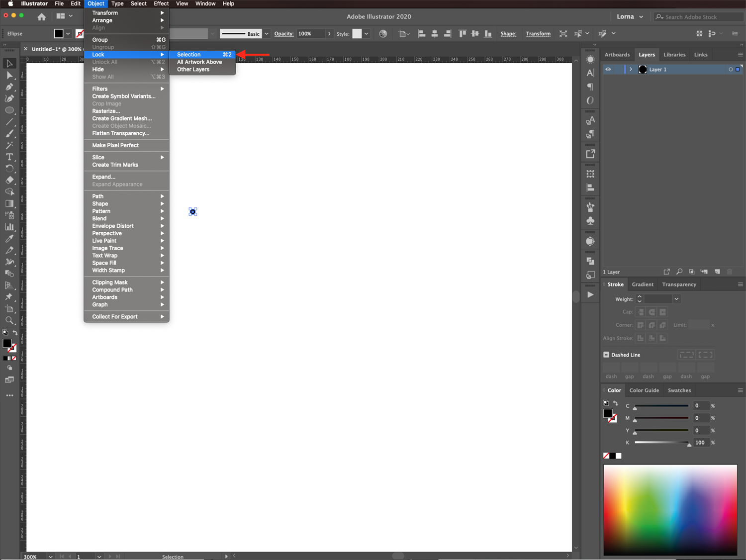Select the Direct Selection tool
The height and width of the screenshot is (560, 746).
click(9, 75)
